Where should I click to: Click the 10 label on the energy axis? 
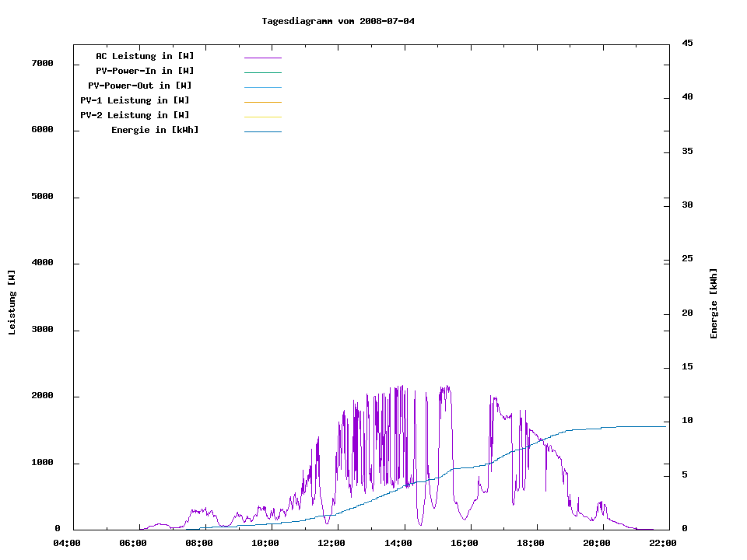[x=687, y=421]
